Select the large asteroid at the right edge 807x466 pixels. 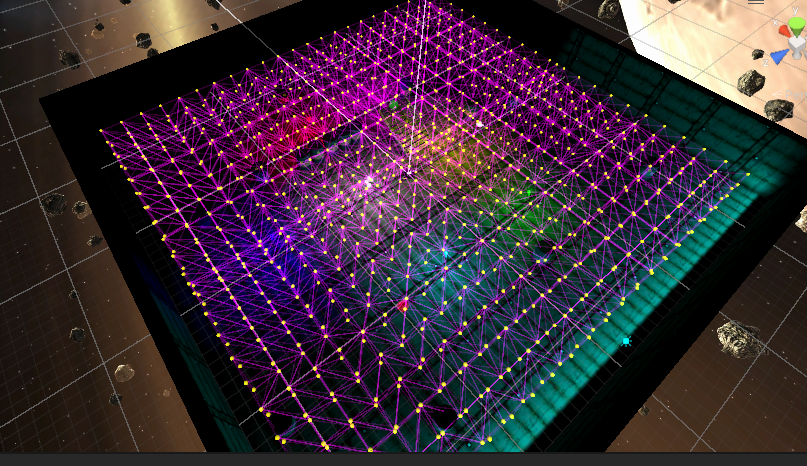click(740, 338)
